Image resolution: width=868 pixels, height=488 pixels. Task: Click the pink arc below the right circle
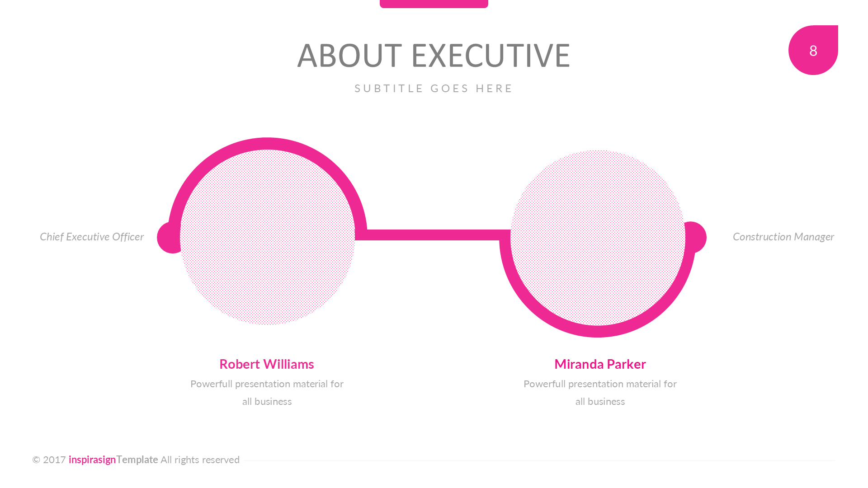click(x=598, y=331)
